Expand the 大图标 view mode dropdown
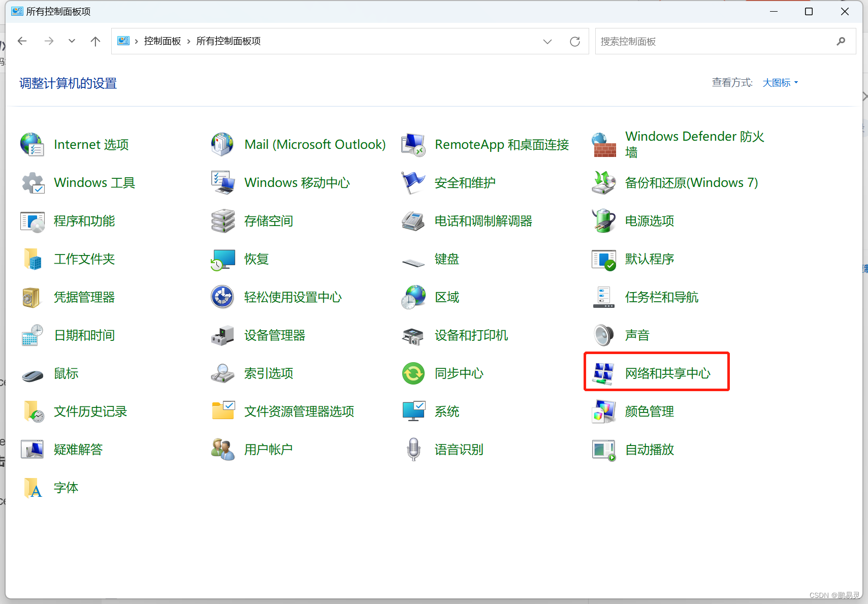The image size is (868, 604). coord(780,83)
